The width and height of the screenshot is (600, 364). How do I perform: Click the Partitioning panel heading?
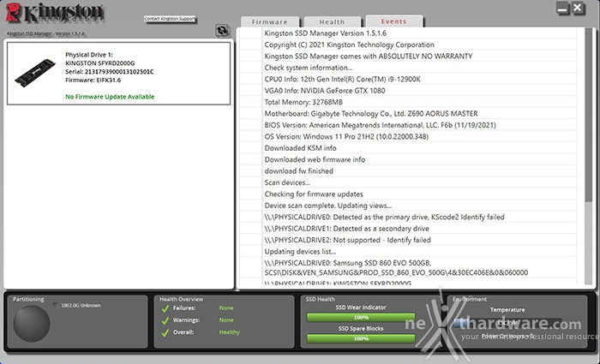[x=28, y=299]
